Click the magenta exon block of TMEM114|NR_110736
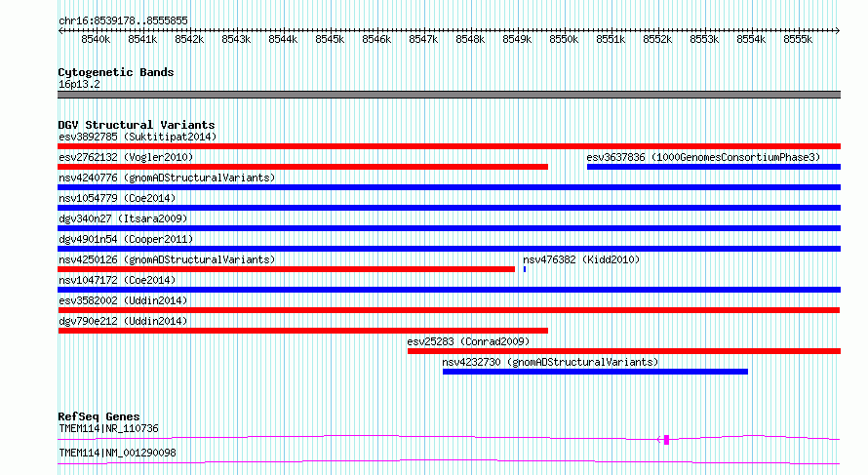 pos(666,440)
